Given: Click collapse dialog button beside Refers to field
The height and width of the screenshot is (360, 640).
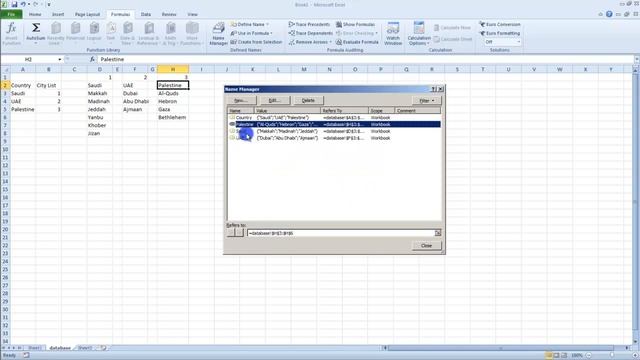Looking at the screenshot, I should coord(438,233).
